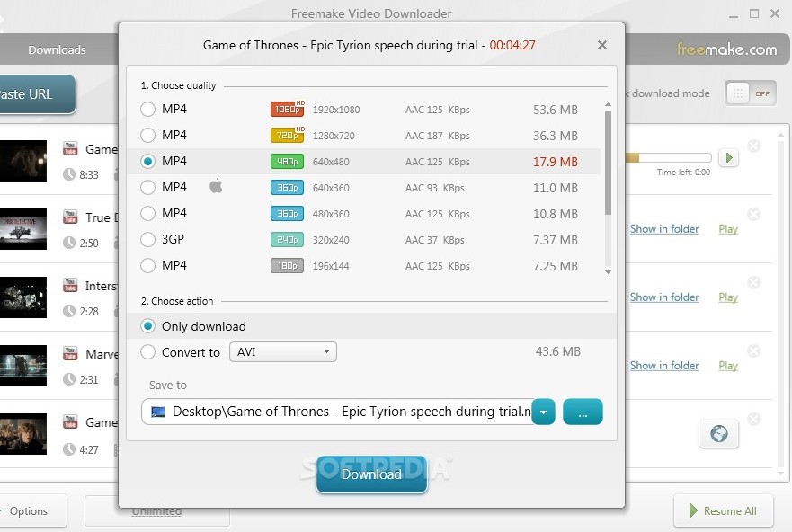Screen dimensions: 792x532
Task: Remove the True Detective download item
Action: pyautogui.click(x=753, y=215)
